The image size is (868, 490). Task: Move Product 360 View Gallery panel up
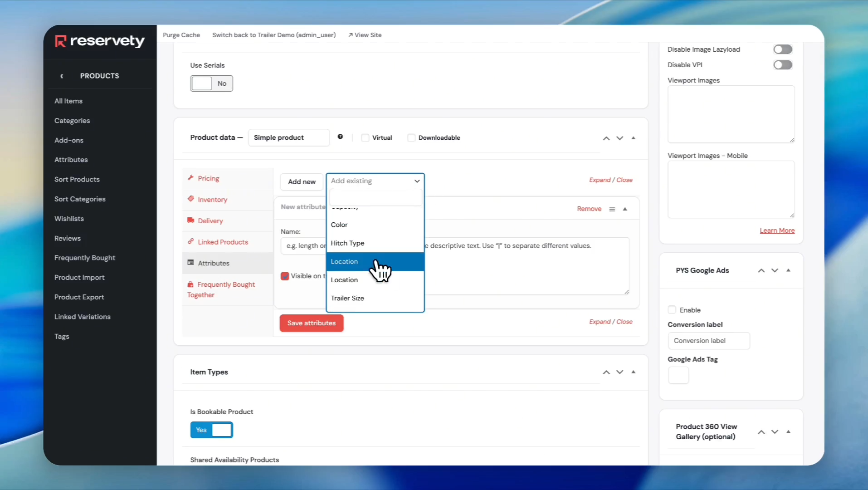click(761, 432)
